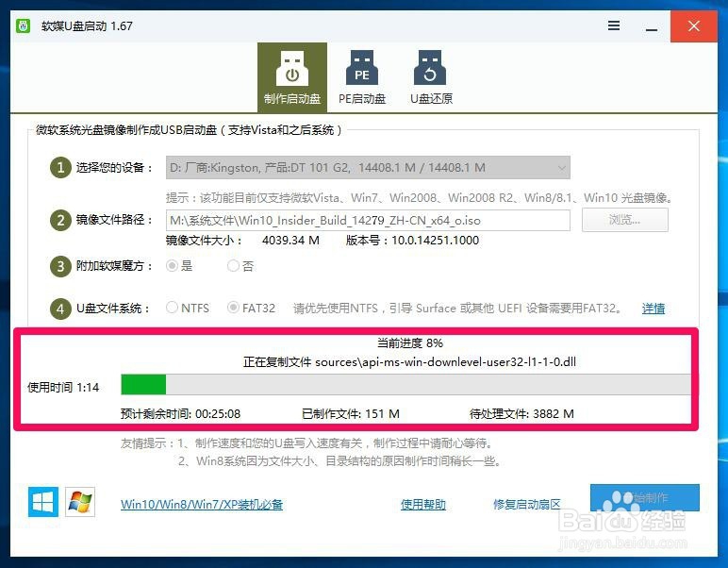
Task: Click the 修复启动扇区 link
Action: (x=527, y=505)
